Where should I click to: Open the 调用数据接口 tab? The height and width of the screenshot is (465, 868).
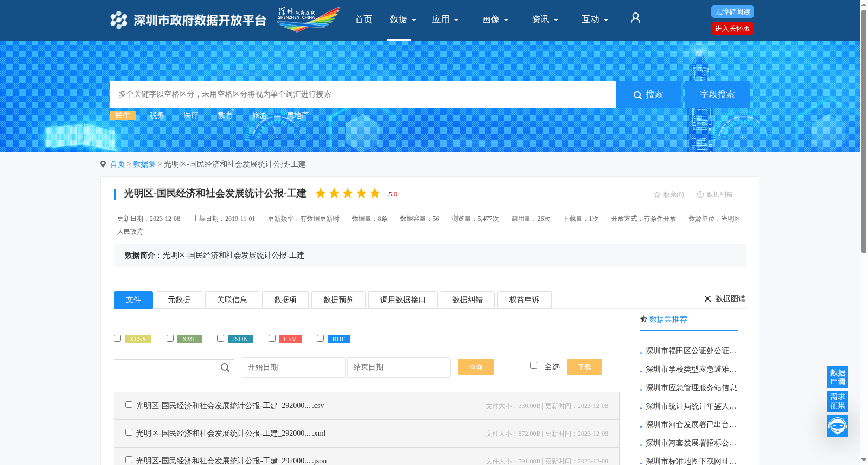[x=403, y=300]
